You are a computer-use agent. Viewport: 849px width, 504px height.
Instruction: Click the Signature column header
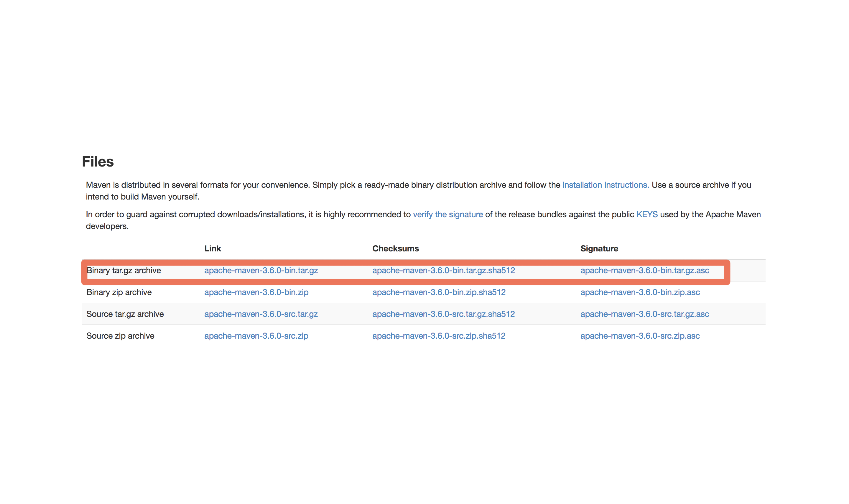tap(599, 248)
